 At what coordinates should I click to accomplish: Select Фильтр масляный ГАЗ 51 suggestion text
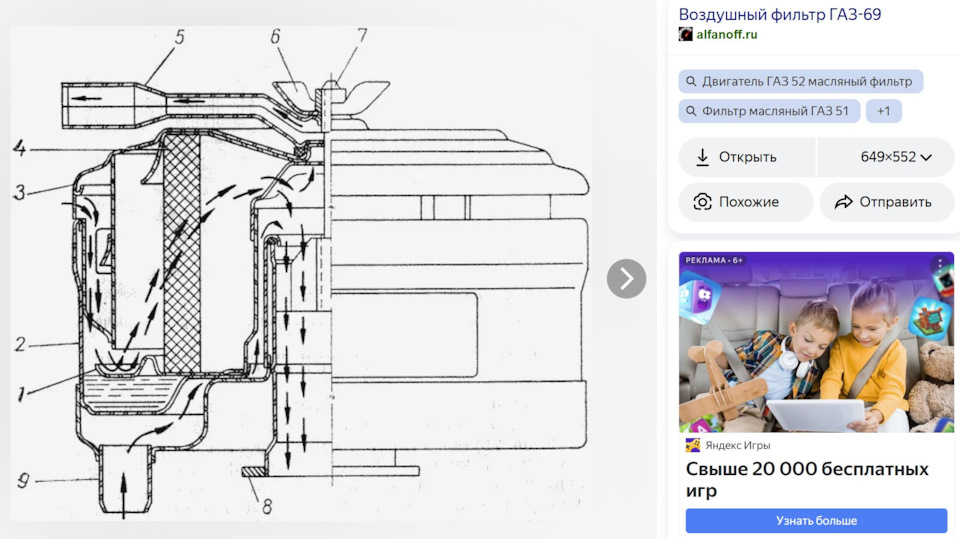(x=775, y=111)
